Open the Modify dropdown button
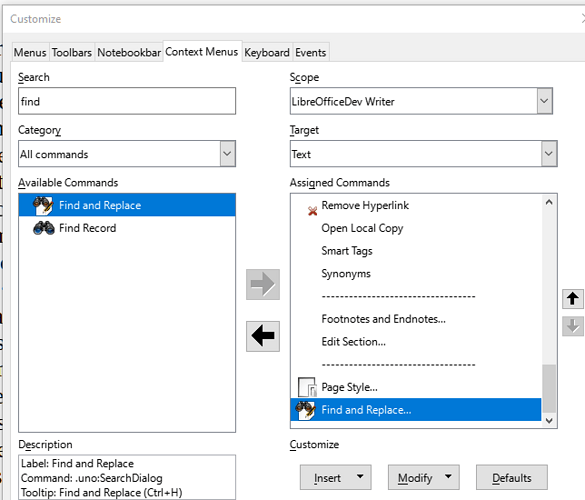Viewport: 585px width, 500px height. (x=423, y=477)
